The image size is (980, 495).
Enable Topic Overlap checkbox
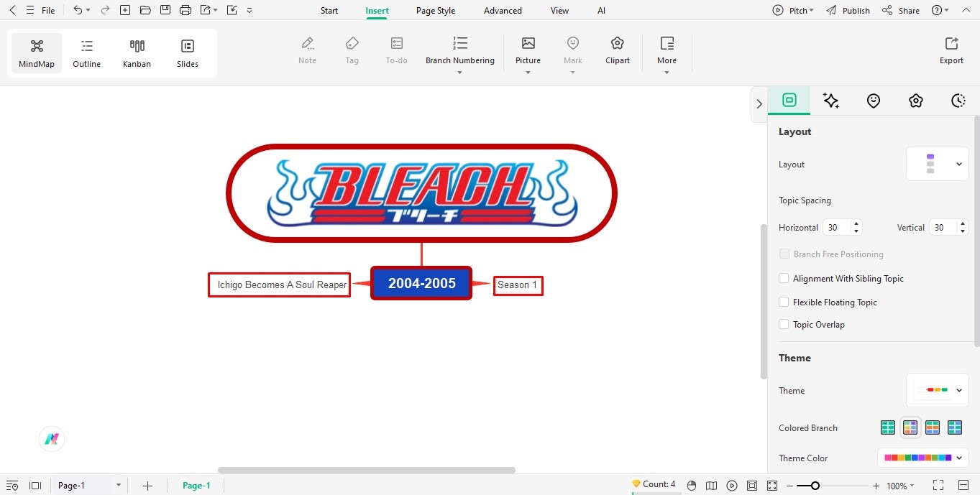coord(784,324)
